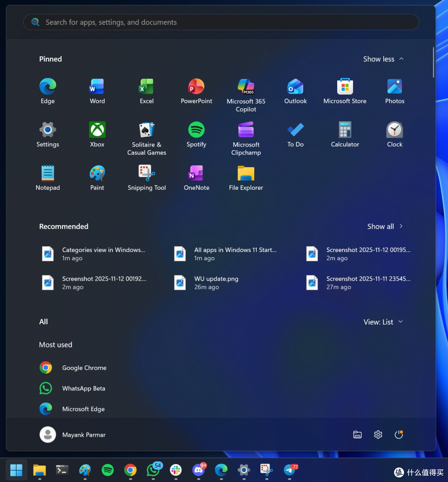Expand recommendations with Show all
Viewport: 448px width, 482px height.
pyautogui.click(x=385, y=227)
